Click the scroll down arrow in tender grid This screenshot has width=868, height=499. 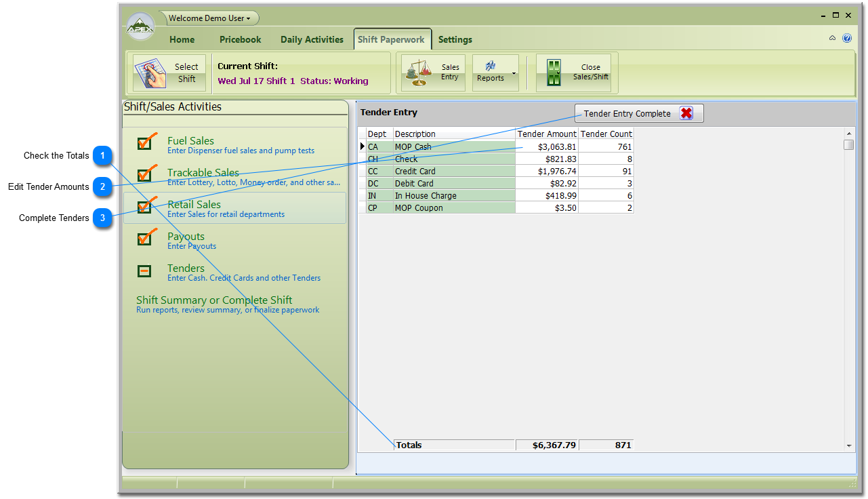pos(849,445)
